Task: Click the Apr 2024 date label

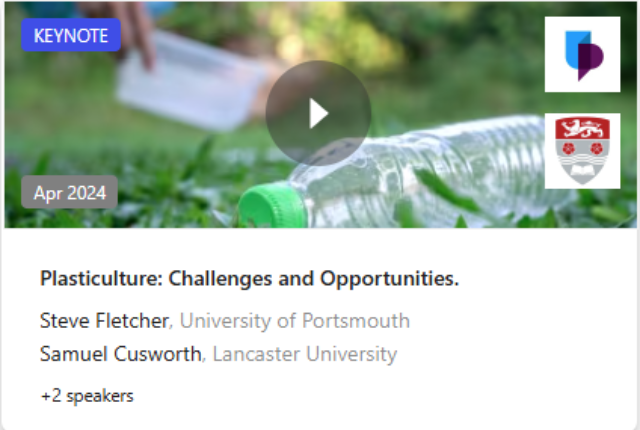Action: click(x=69, y=192)
